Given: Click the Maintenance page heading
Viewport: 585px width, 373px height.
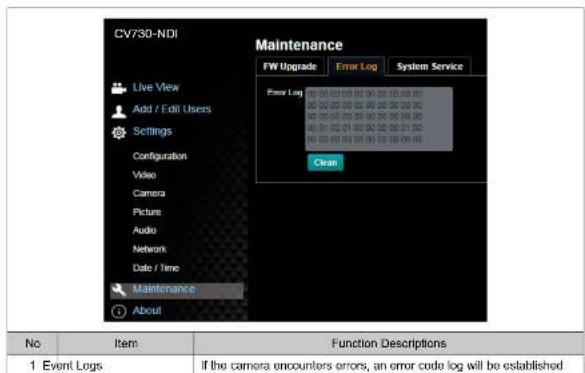Looking at the screenshot, I should (299, 45).
